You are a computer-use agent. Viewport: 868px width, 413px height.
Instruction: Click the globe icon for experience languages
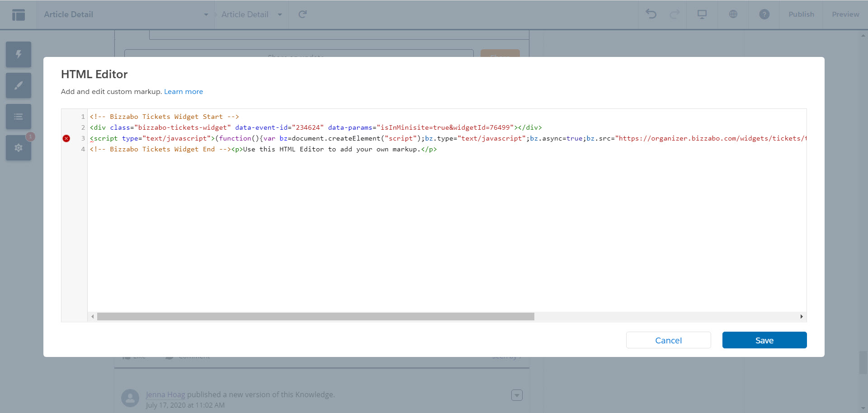pyautogui.click(x=732, y=14)
